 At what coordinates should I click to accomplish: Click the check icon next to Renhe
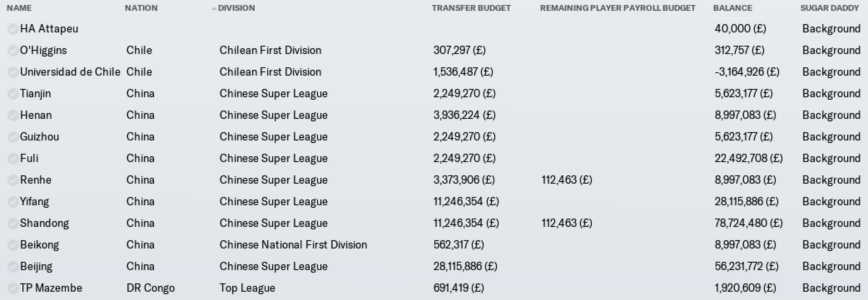13,180
